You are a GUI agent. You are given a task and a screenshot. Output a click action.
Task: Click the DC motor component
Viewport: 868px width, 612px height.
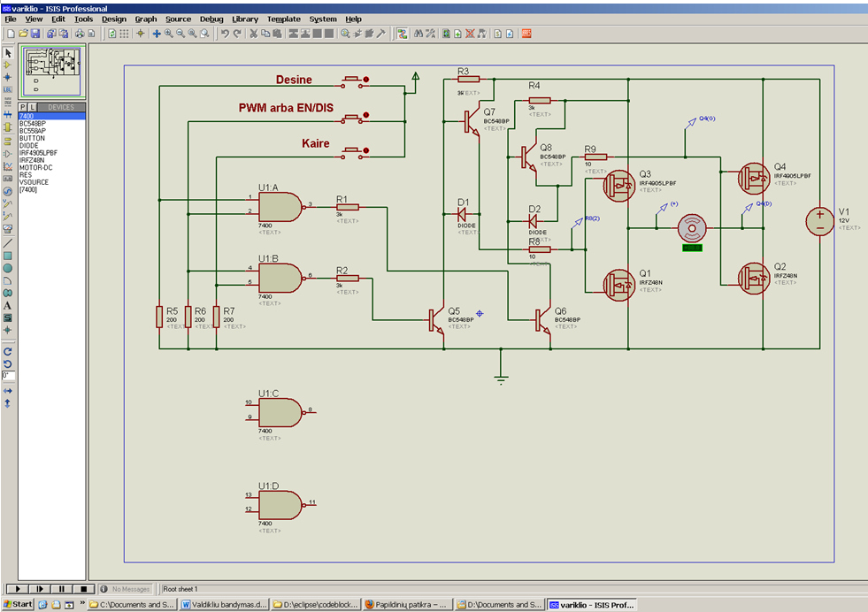click(692, 228)
